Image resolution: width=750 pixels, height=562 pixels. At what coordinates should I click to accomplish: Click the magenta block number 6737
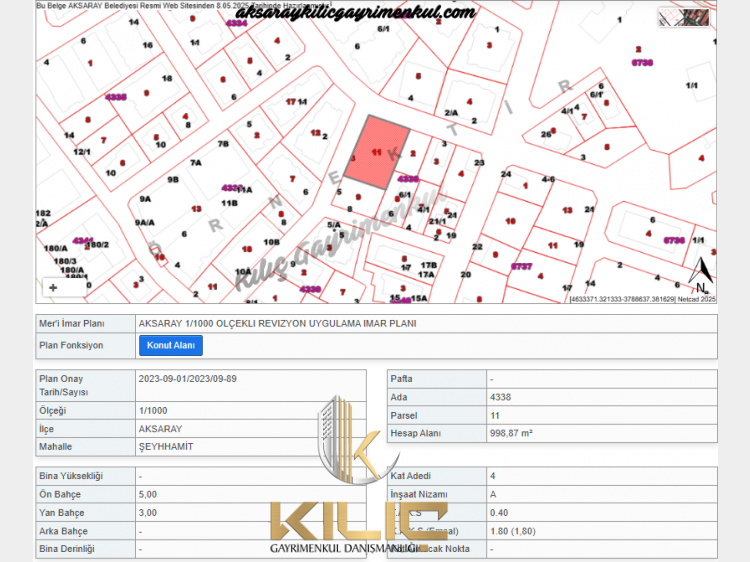[x=520, y=267]
